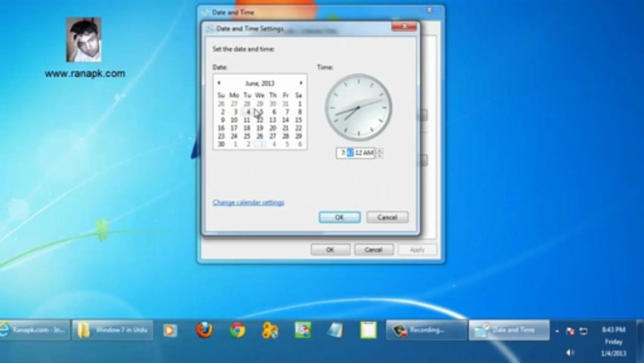
Task: Select June 21 in the calendar
Action: tap(285, 128)
